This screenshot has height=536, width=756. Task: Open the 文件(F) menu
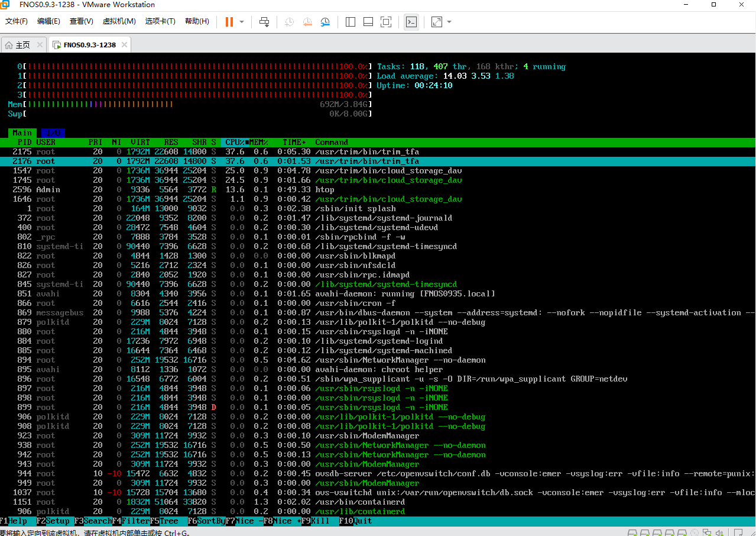[17, 21]
